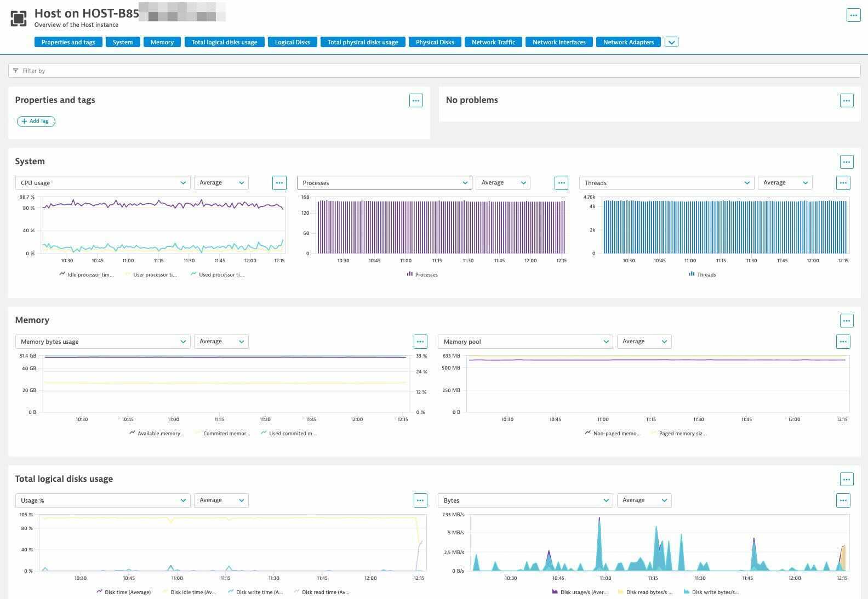Open Average dropdown beside Threads
Image resolution: width=868 pixels, height=599 pixels.
pyautogui.click(x=785, y=183)
